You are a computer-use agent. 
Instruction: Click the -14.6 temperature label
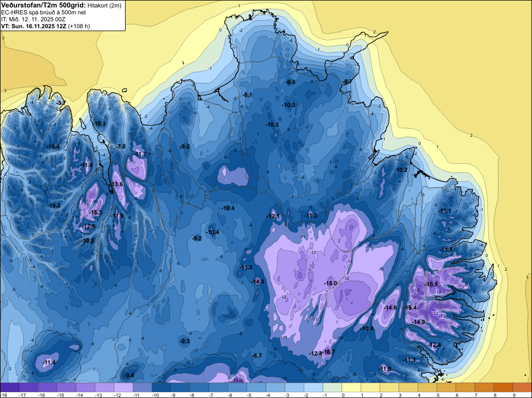tap(390, 308)
